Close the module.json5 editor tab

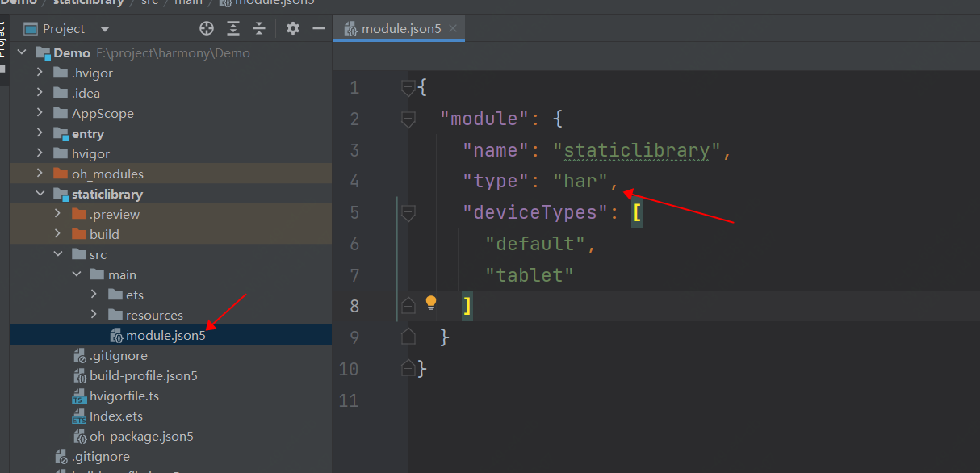tap(454, 28)
